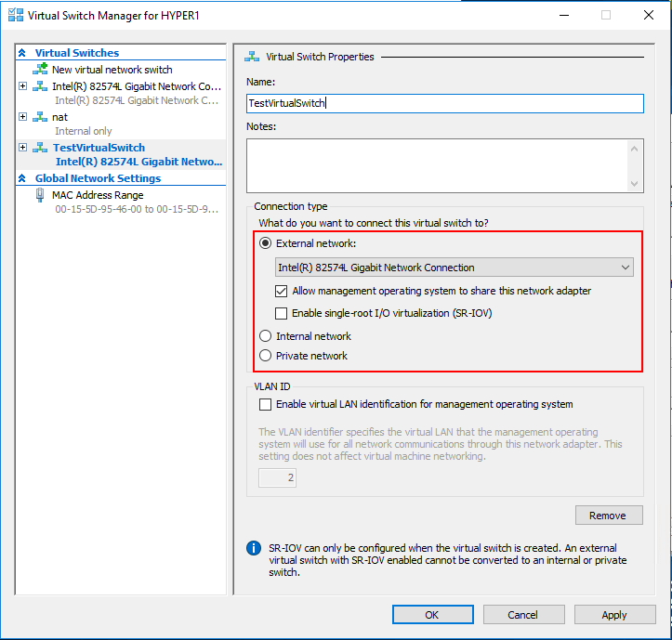Click the grey 'Intel(R) 82574L Gigabit Network C...' subtext
The height and width of the screenshot is (640, 672).
point(137,100)
